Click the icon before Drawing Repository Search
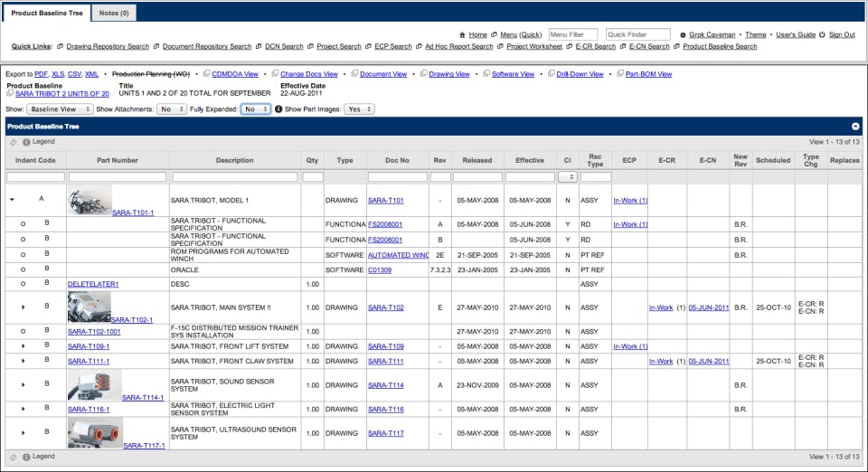 pyautogui.click(x=60, y=47)
